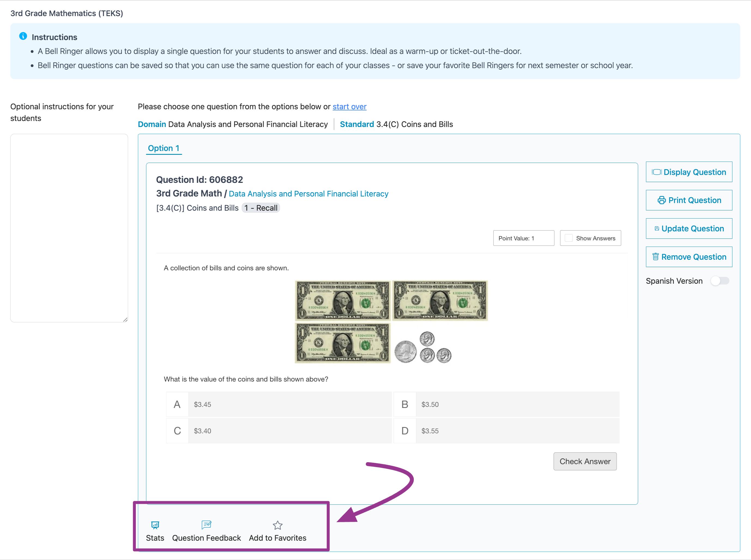
Task: Click the Point Value field
Action: (x=523, y=238)
